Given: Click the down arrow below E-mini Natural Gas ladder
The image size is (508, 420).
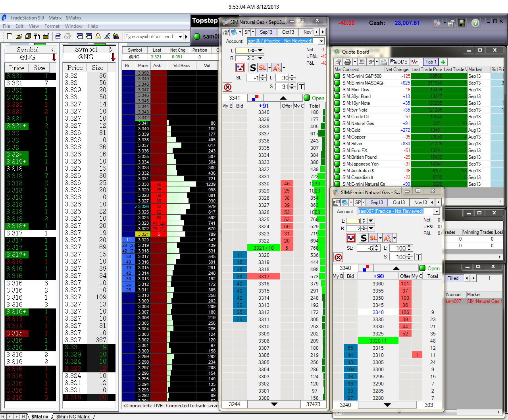Looking at the screenshot, I should pos(387,405).
